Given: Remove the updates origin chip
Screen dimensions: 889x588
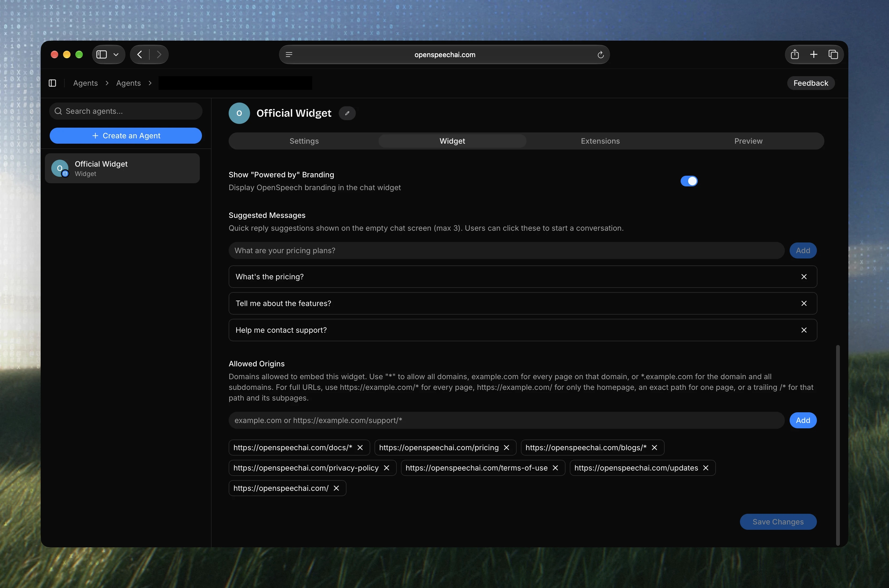Looking at the screenshot, I should pos(706,468).
